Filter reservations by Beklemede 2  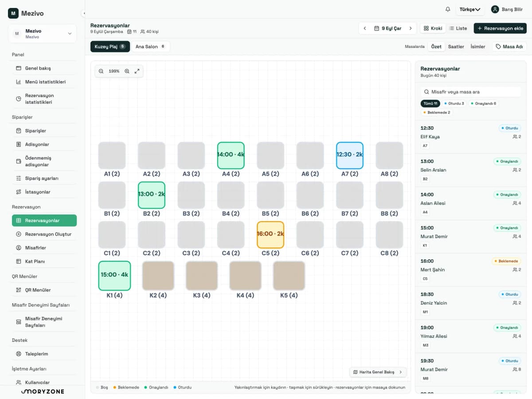click(437, 113)
